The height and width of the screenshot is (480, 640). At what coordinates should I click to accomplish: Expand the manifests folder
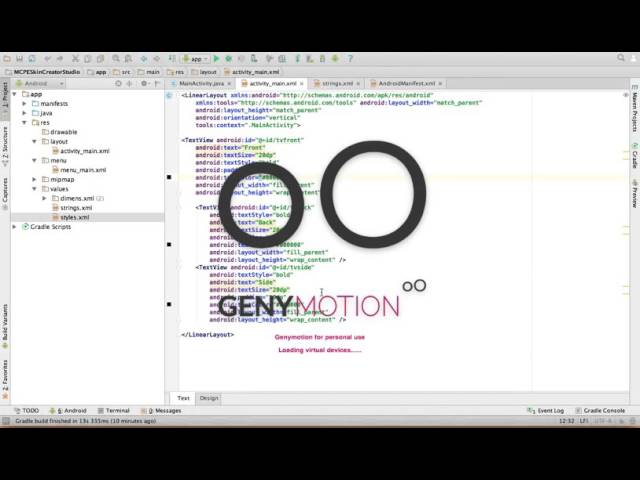(x=24, y=104)
